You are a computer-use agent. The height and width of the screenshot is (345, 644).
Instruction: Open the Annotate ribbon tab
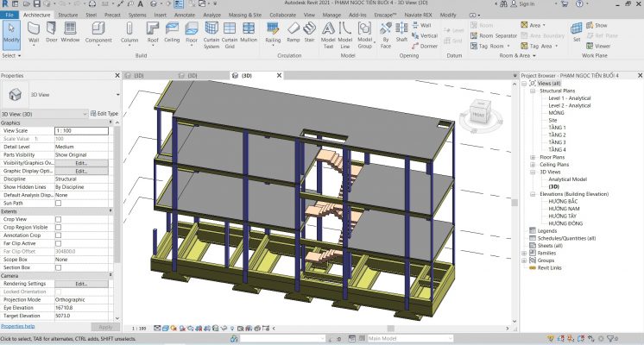click(185, 15)
